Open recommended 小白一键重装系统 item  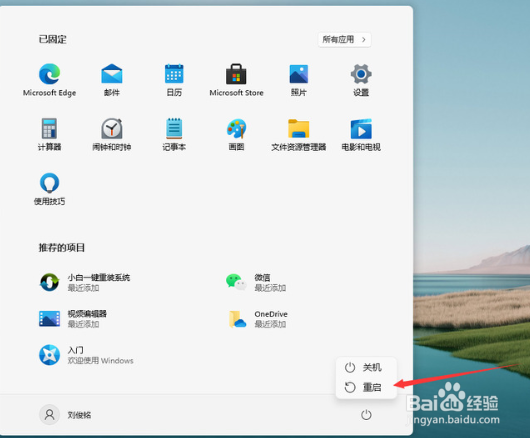tap(85, 283)
